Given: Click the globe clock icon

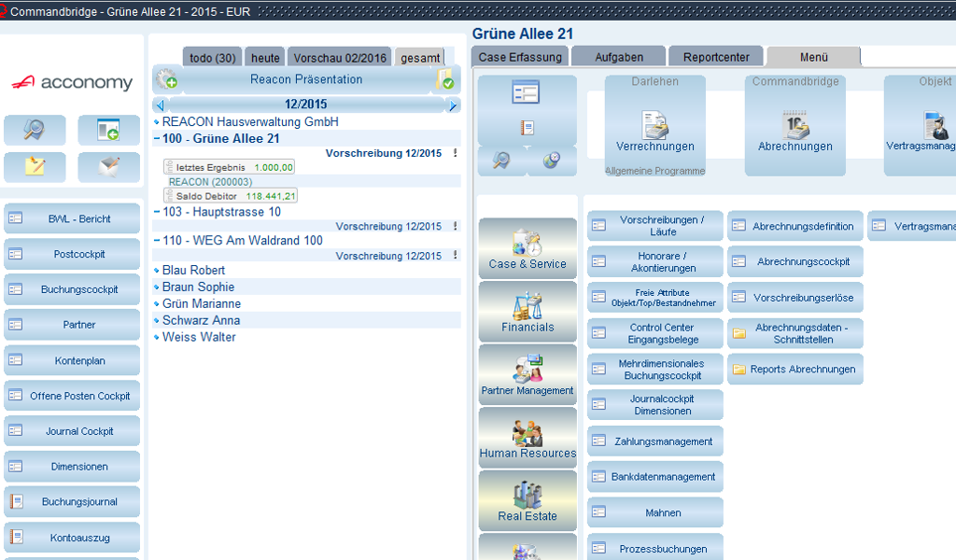Looking at the screenshot, I should point(552,161).
